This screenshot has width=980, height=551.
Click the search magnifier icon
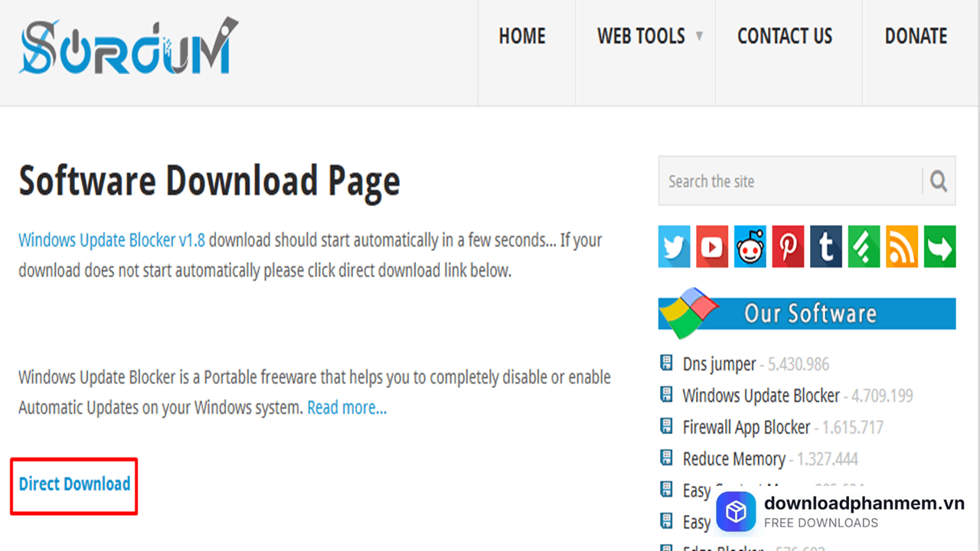tap(939, 181)
